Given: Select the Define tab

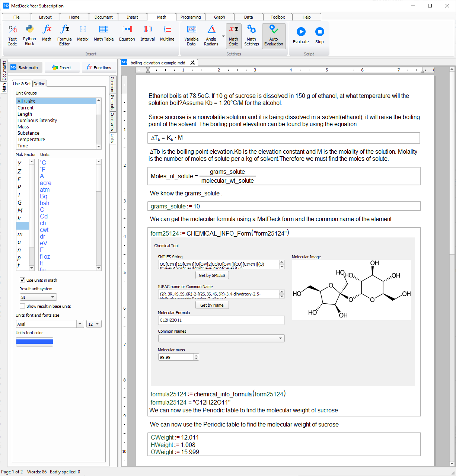Looking at the screenshot, I should pos(39,84).
